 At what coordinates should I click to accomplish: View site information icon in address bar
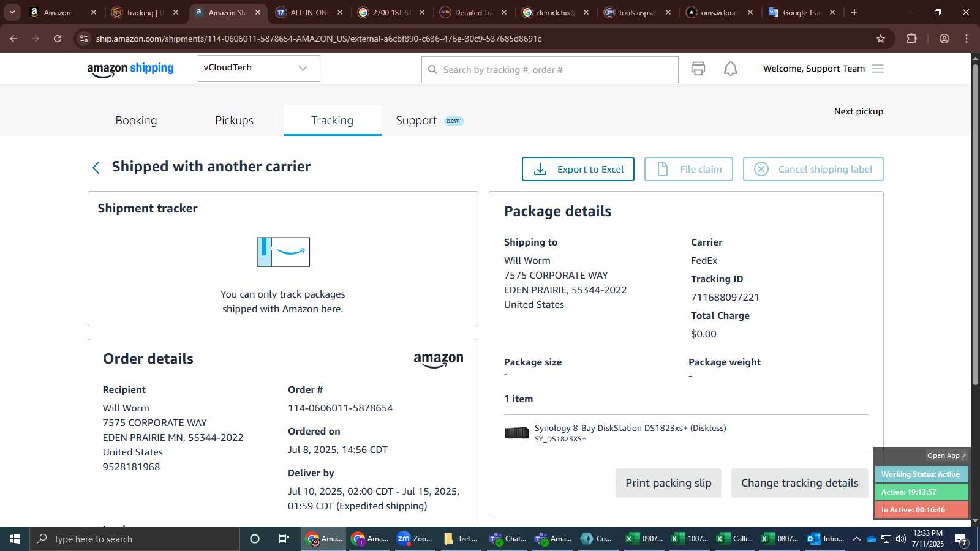84,39
